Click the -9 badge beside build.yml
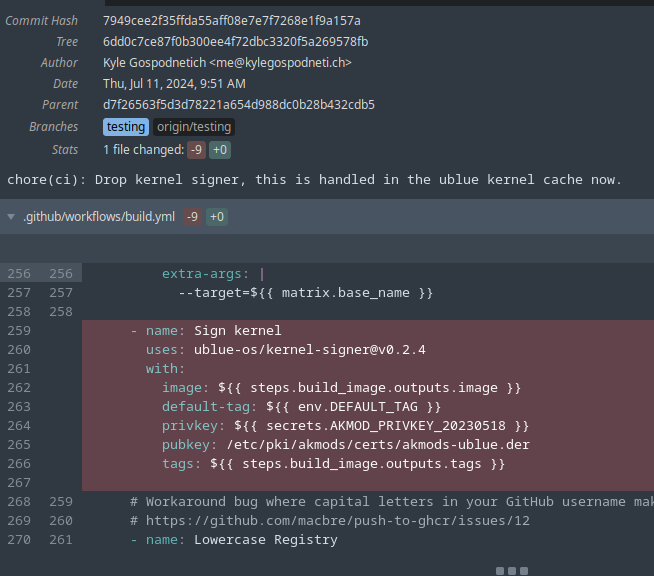The image size is (654, 576). [x=192, y=217]
